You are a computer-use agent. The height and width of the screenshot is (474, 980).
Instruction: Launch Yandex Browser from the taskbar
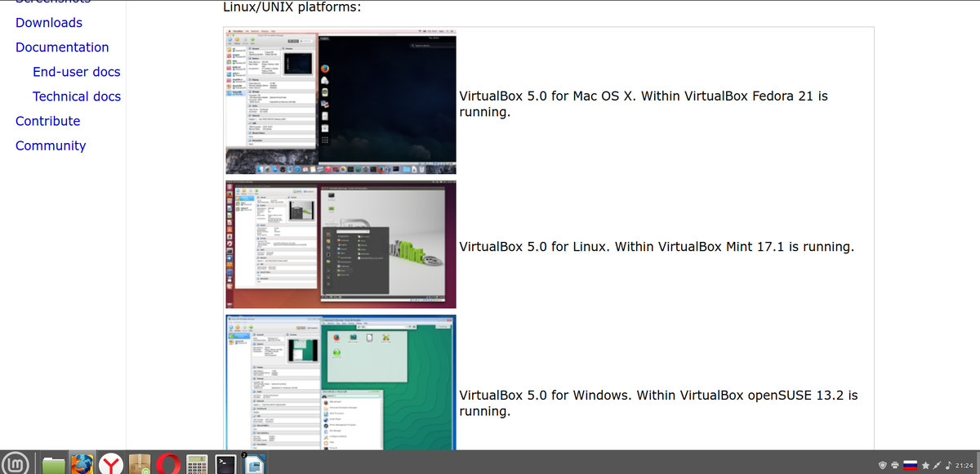[x=111, y=465]
